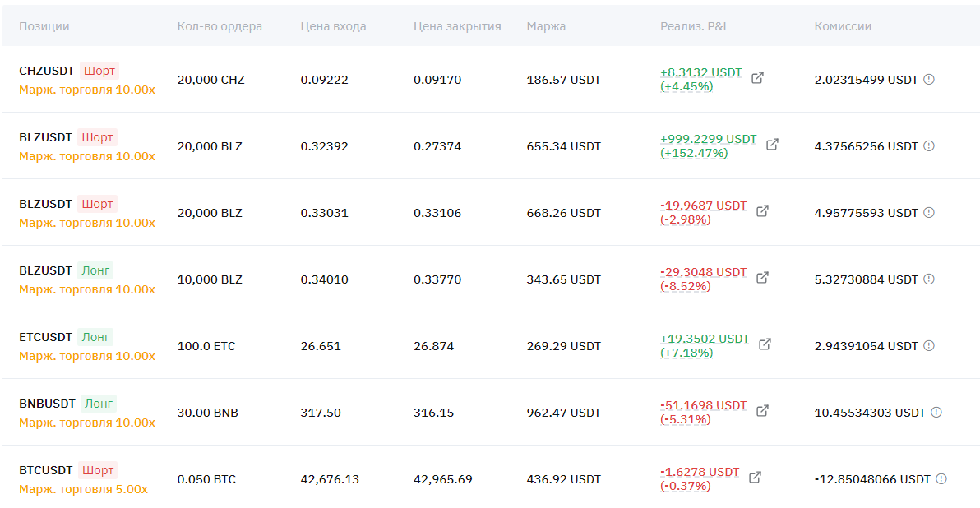Click the +8.3132 USDT realized P&L value
Viewport: 980px width, 508px height.
700,72
